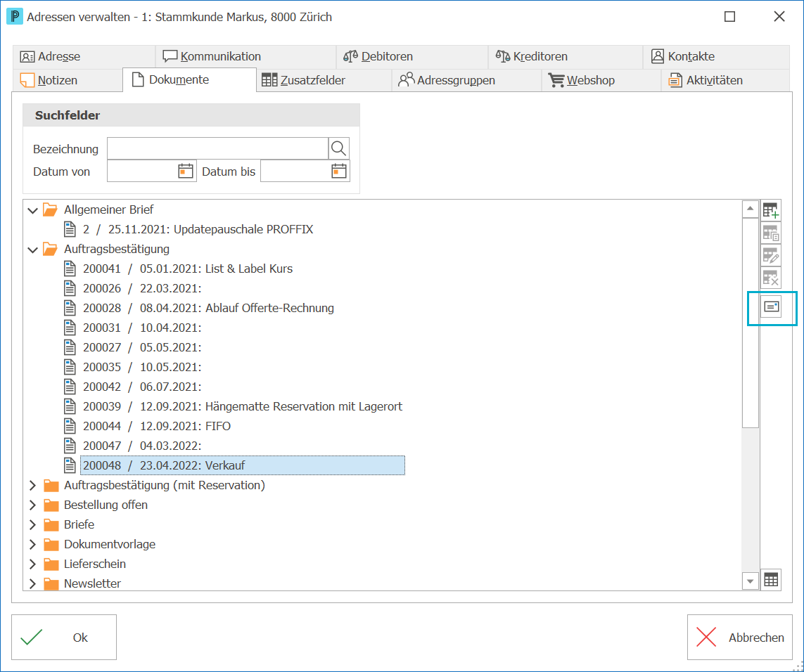
Task: Expand the Bestellung offen folder
Action: 33,505
